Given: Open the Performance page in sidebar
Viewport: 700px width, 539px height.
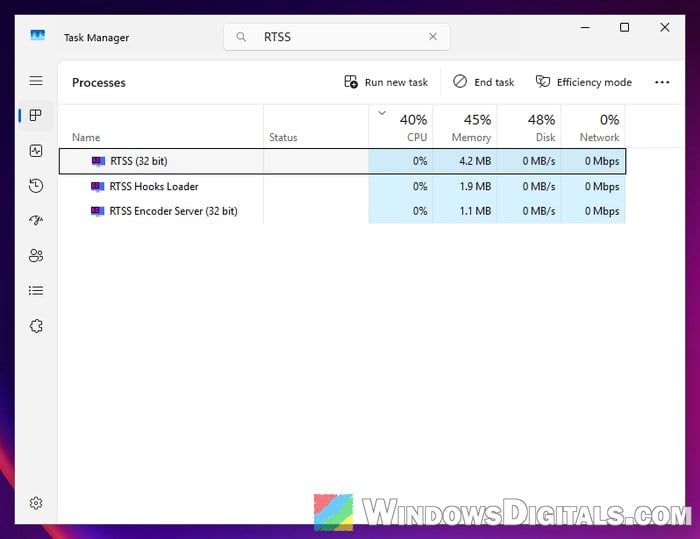Looking at the screenshot, I should 36,151.
